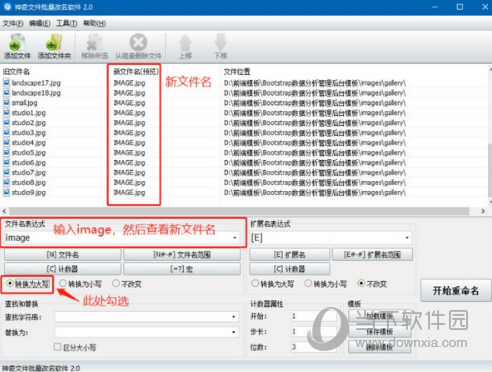The height and width of the screenshot is (372, 492).
Task: Click the file icon beside studio5.jpg
Action: (6, 152)
